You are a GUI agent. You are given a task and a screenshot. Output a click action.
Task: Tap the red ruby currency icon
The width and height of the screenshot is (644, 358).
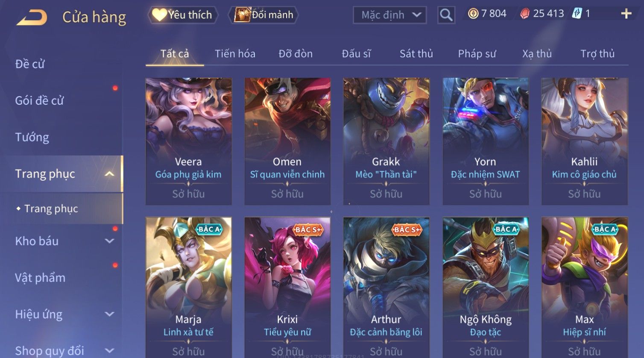(524, 14)
